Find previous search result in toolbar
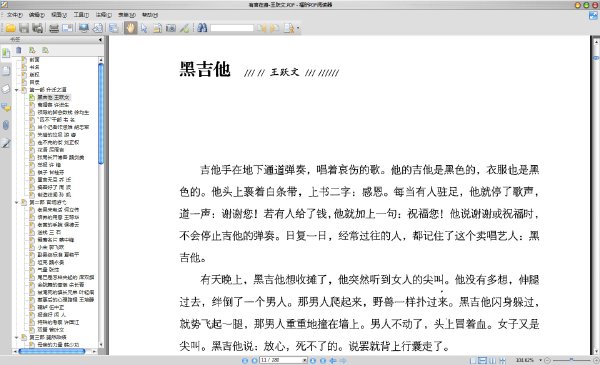Screen dimensions: 600x365 pos(262,28)
